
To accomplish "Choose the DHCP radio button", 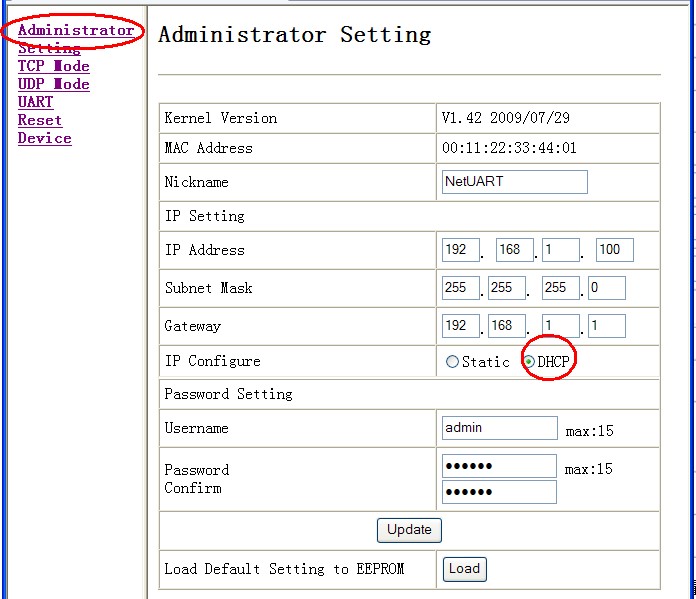I will [530, 362].
